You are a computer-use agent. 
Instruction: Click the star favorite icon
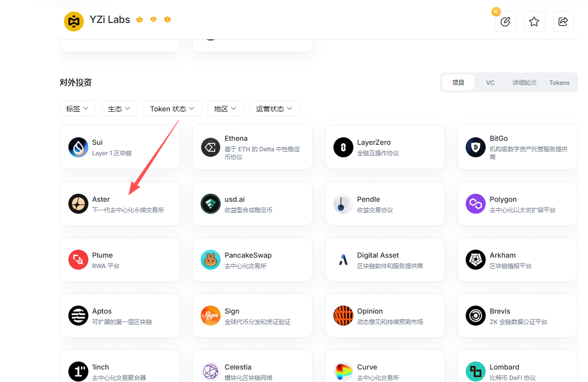coord(534,21)
